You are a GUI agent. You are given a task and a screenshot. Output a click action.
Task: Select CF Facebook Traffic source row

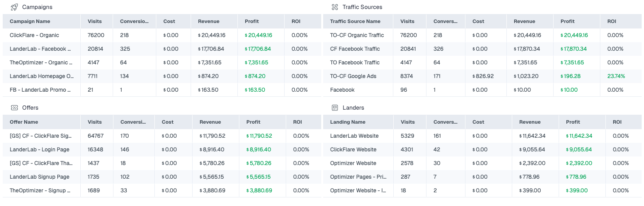tap(355, 49)
